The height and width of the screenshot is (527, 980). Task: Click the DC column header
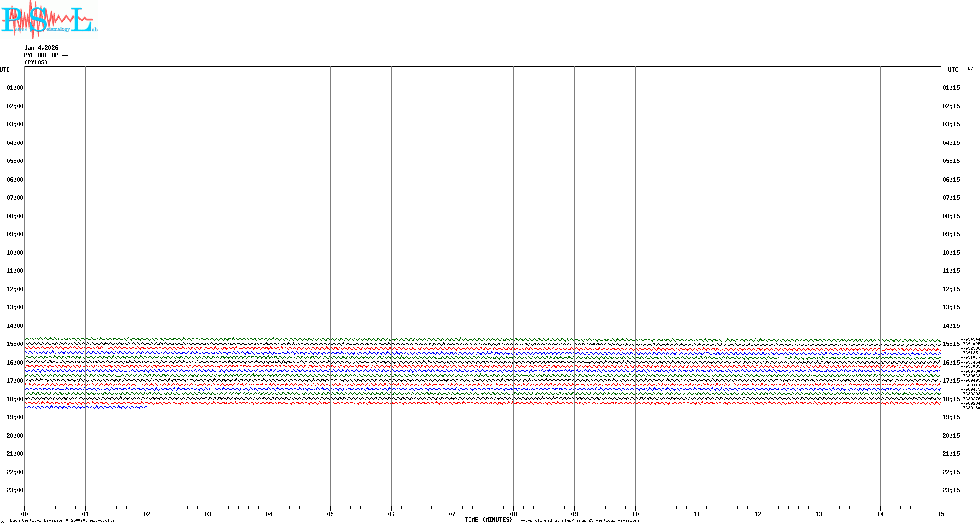pos(970,69)
